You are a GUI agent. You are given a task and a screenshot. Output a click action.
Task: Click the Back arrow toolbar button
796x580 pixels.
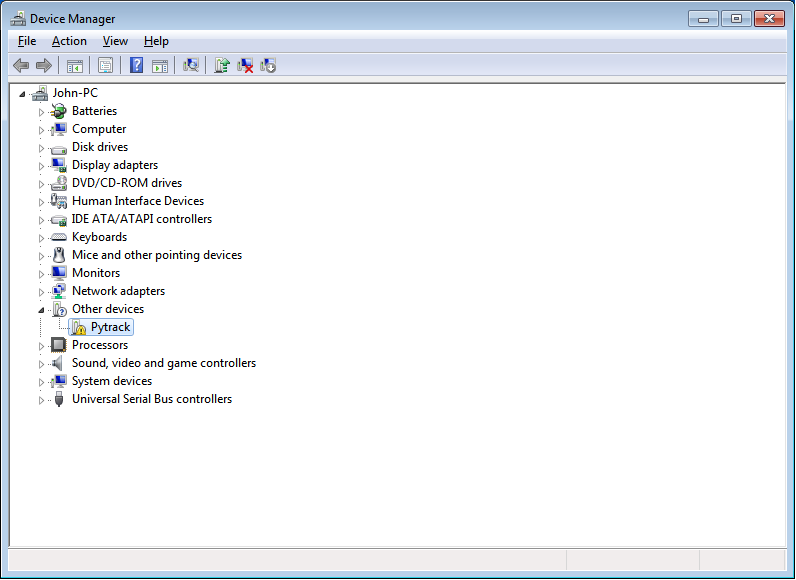(20, 65)
